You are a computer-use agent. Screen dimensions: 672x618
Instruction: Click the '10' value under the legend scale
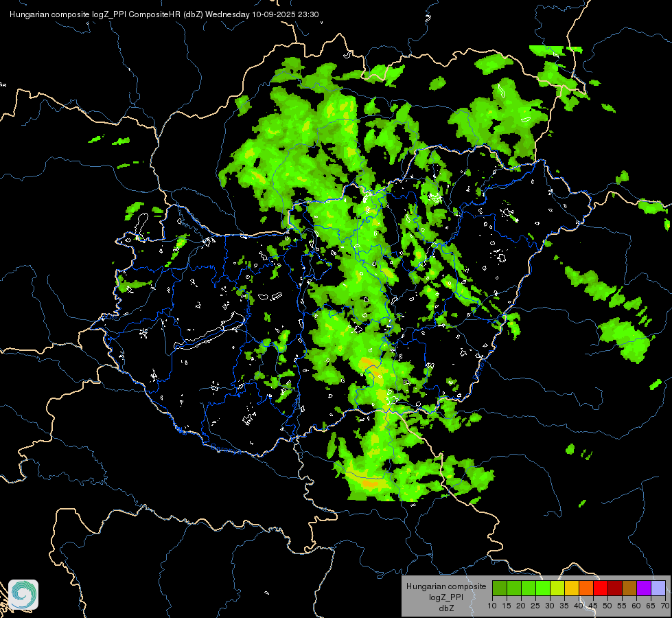tap(492, 606)
